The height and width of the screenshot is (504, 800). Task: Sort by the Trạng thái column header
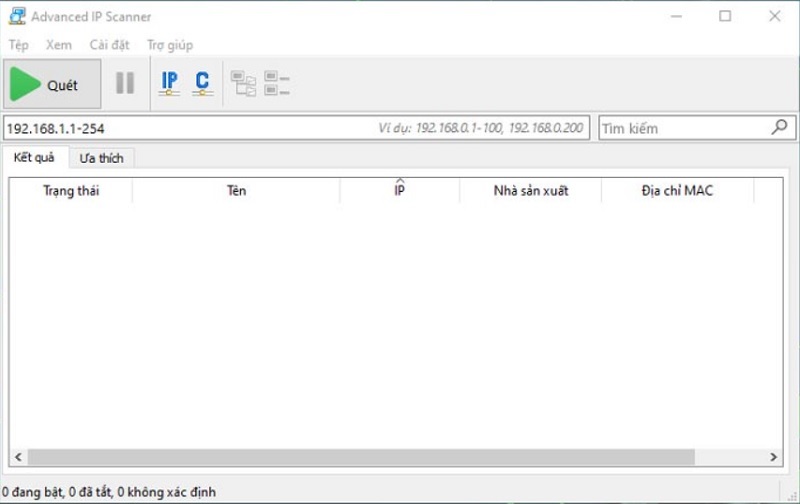[x=71, y=190]
